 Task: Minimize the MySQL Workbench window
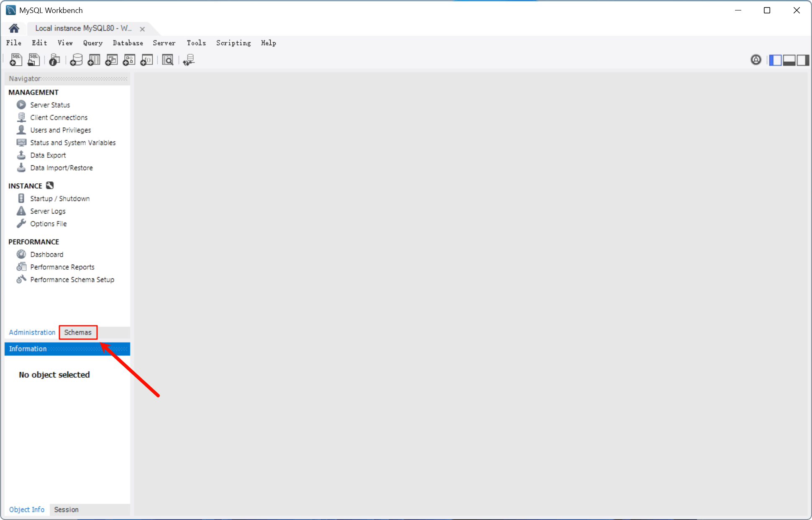tap(738, 10)
